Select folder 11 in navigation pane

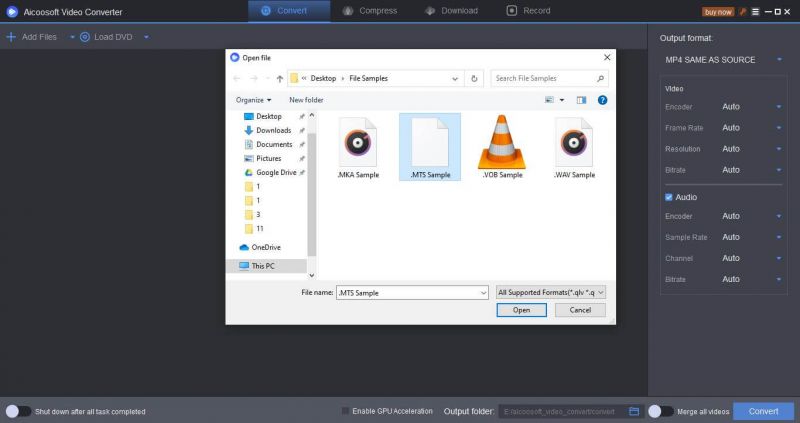pos(260,229)
